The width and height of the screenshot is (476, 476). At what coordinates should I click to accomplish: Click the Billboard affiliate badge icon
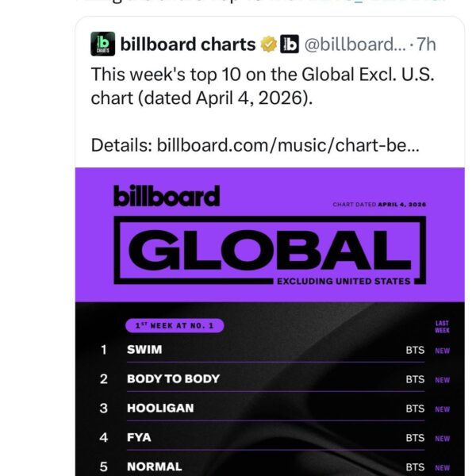click(x=290, y=44)
